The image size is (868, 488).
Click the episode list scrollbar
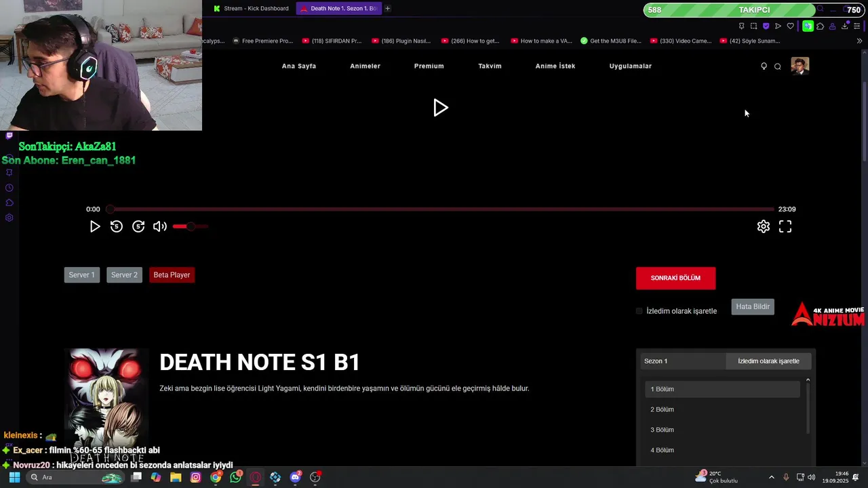tap(808, 408)
